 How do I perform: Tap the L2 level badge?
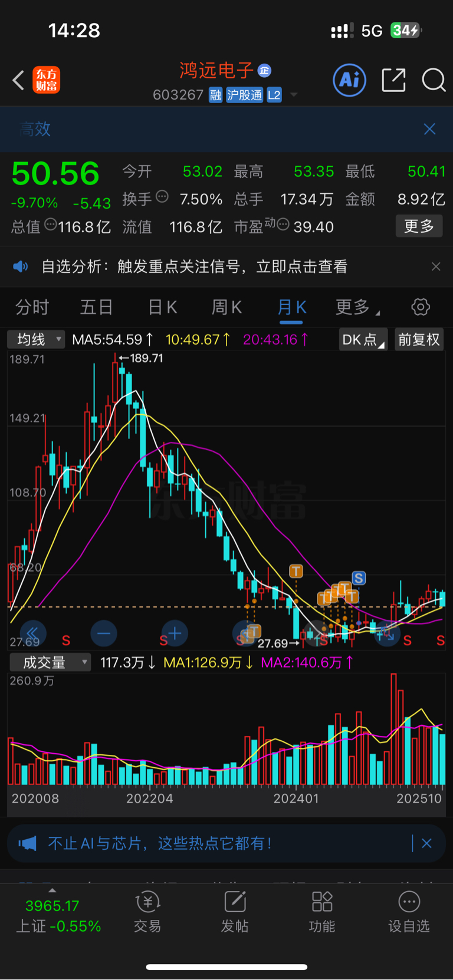point(274,95)
